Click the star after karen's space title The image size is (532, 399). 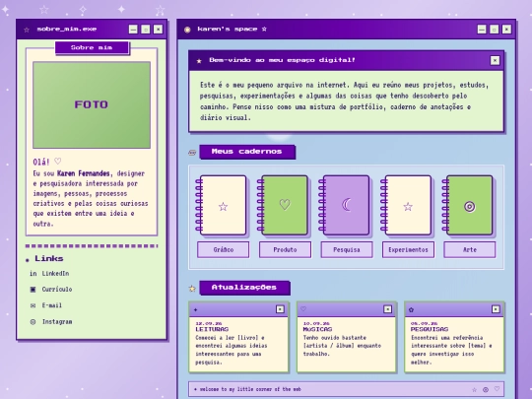pyautogui.click(x=264, y=29)
